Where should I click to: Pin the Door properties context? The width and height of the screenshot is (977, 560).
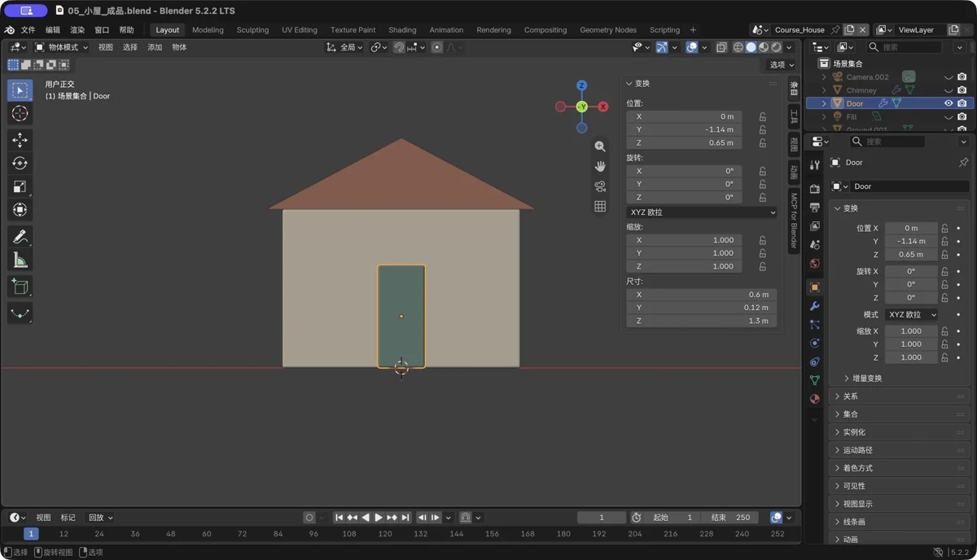(963, 163)
